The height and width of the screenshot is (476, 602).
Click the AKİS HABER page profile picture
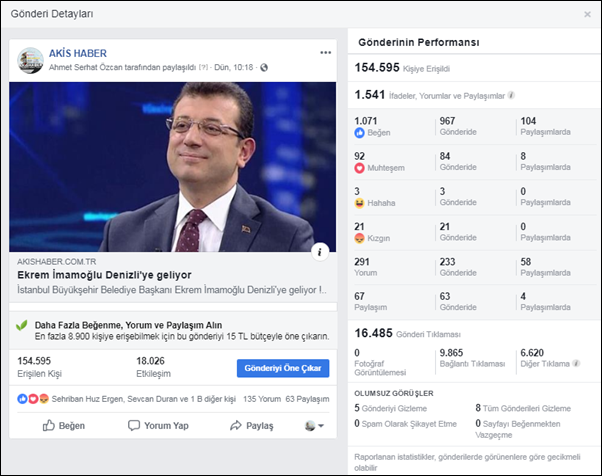pyautogui.click(x=30, y=60)
